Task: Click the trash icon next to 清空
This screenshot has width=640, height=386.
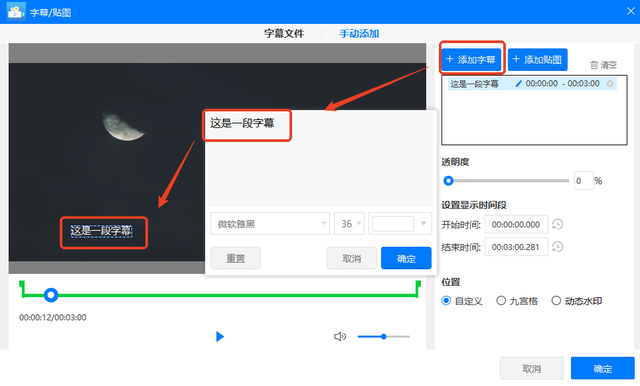Action: click(x=594, y=65)
